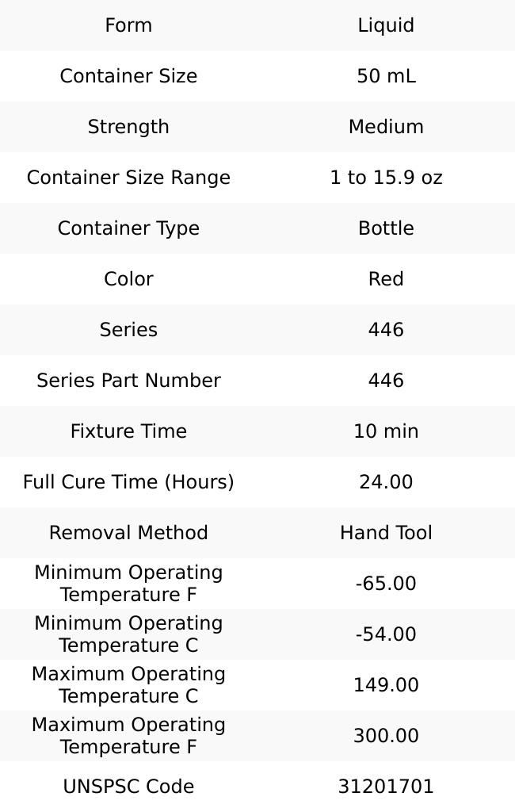Select the Liquid value
This screenshot has width=515, height=812.
tap(386, 25)
